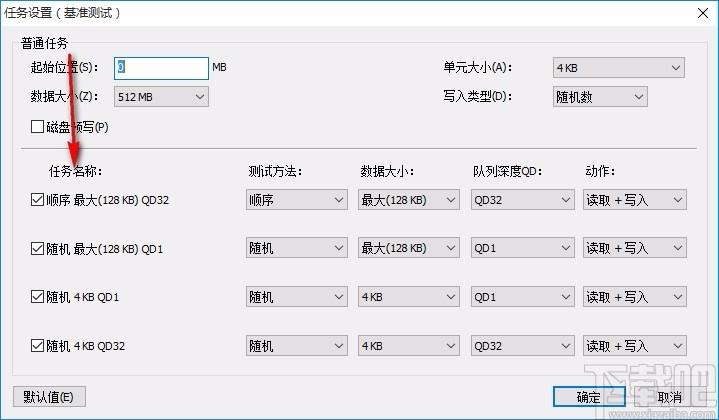The width and height of the screenshot is (719, 420).
Task: Confirm settings with 确定 button
Action: tap(589, 397)
